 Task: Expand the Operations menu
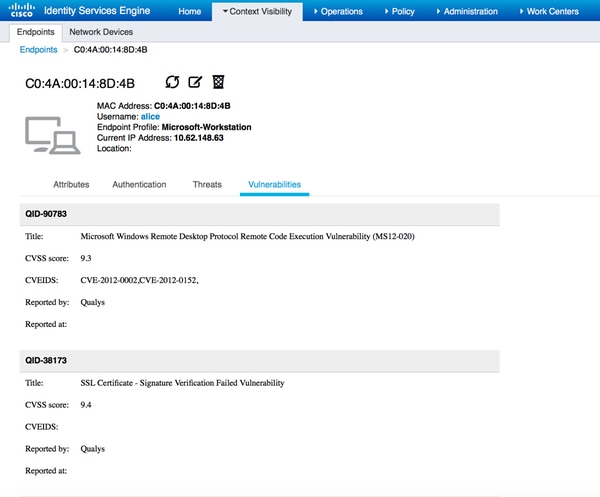pyautogui.click(x=338, y=11)
